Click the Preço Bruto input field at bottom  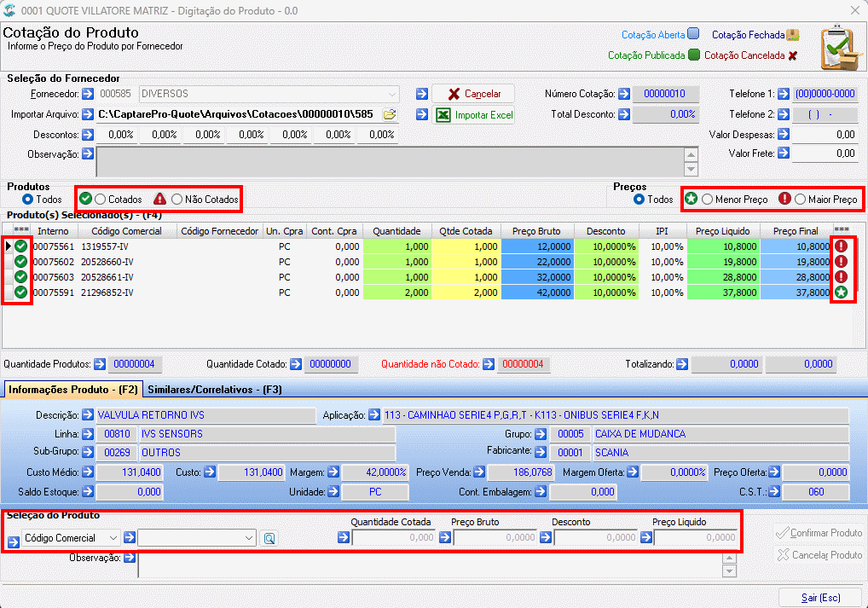(x=495, y=537)
